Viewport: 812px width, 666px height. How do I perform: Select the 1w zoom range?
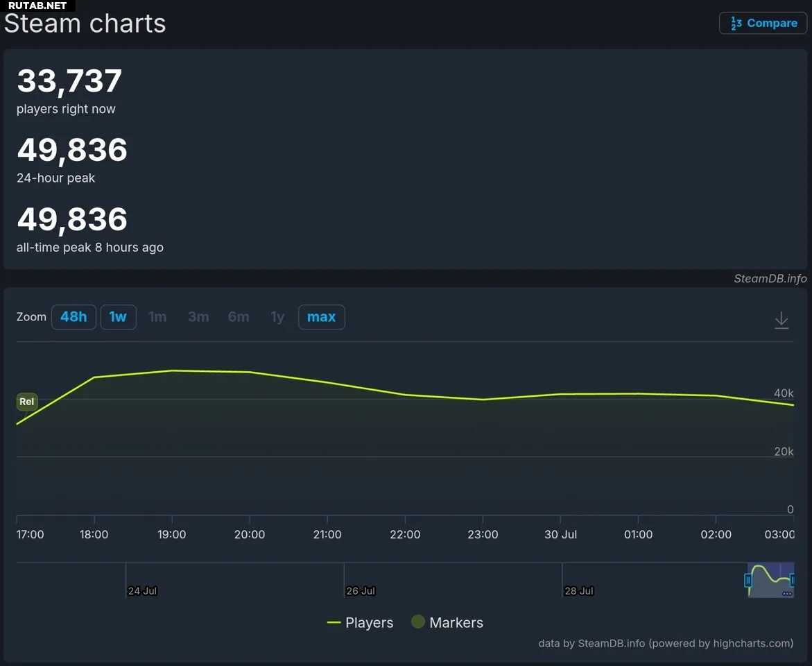(118, 316)
